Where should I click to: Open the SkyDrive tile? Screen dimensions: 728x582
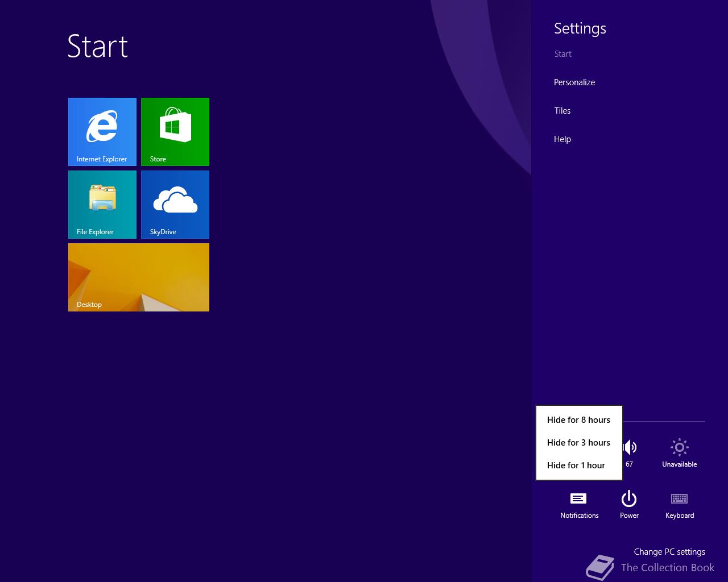click(x=175, y=205)
